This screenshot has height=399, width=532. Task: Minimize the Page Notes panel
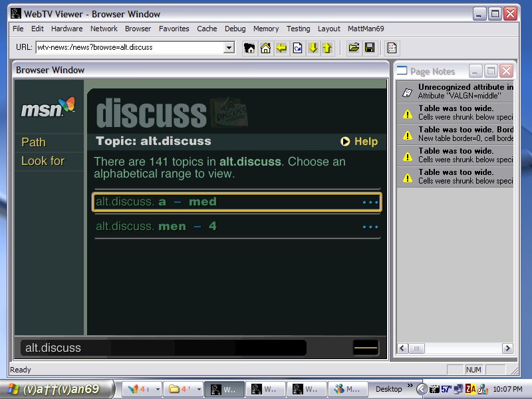[475, 71]
